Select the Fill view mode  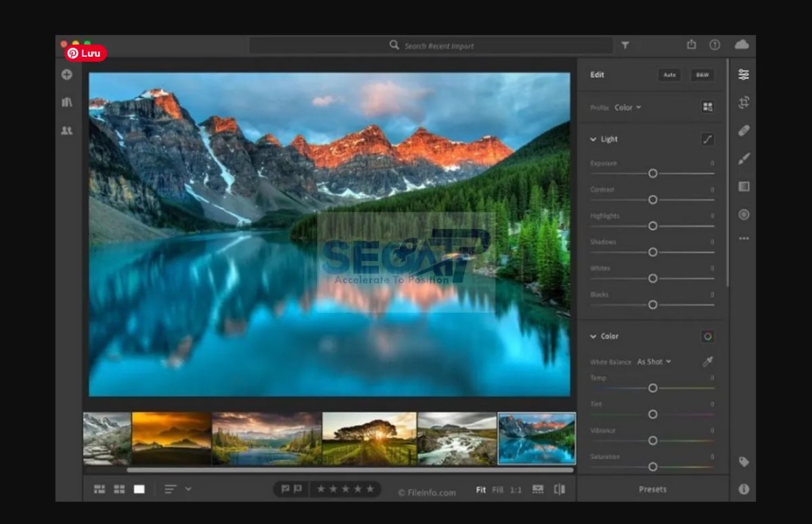(x=498, y=489)
